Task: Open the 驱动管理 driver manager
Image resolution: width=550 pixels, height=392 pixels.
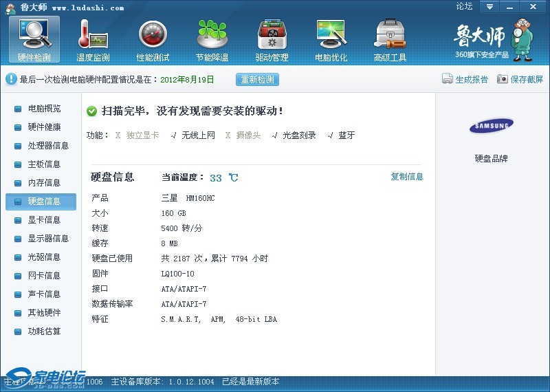Action: (x=272, y=41)
